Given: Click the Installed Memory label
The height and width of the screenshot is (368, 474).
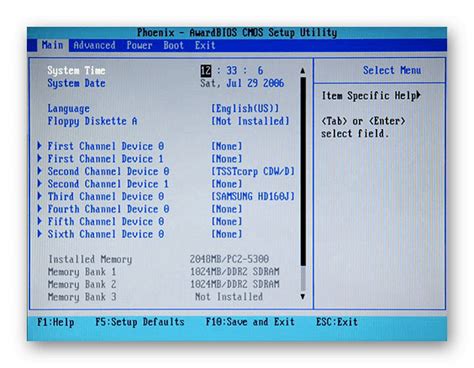Looking at the screenshot, I should point(90,259).
